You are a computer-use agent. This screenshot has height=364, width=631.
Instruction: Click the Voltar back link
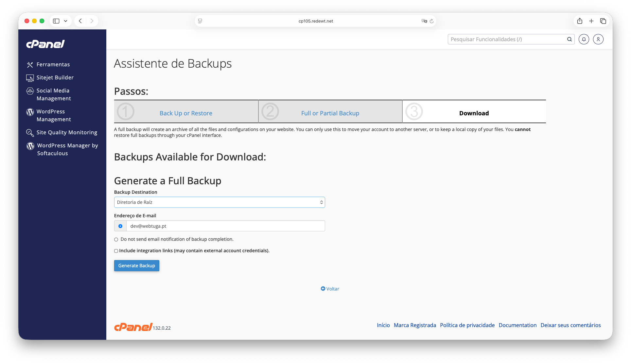point(330,289)
